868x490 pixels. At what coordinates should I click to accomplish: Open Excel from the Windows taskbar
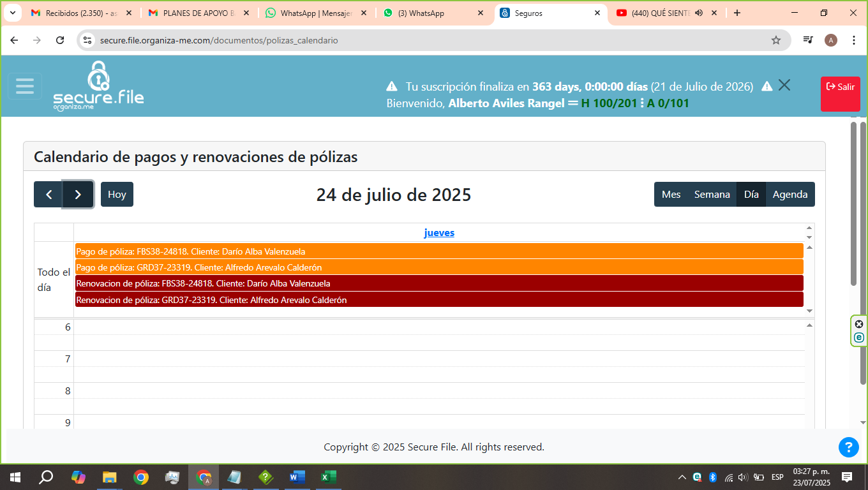coord(328,477)
